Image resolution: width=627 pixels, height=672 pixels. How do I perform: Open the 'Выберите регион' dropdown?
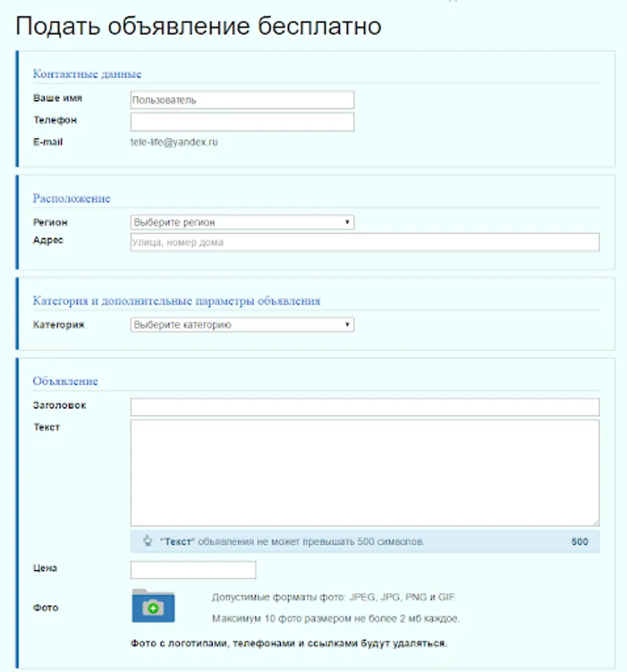(x=242, y=222)
